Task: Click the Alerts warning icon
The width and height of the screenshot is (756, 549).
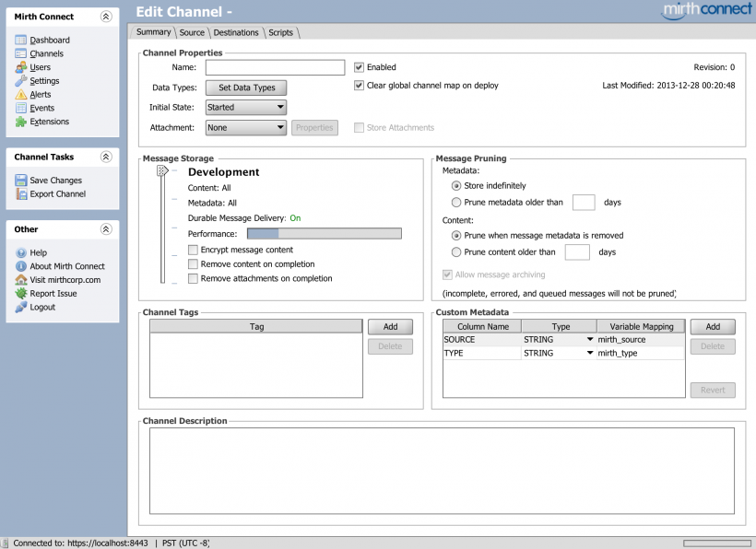Action: coord(21,94)
